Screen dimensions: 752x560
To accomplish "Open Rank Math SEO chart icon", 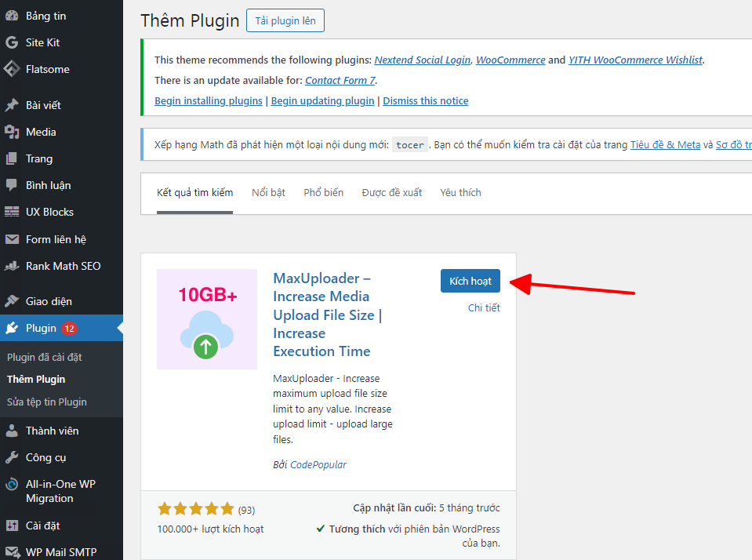I will [12, 266].
